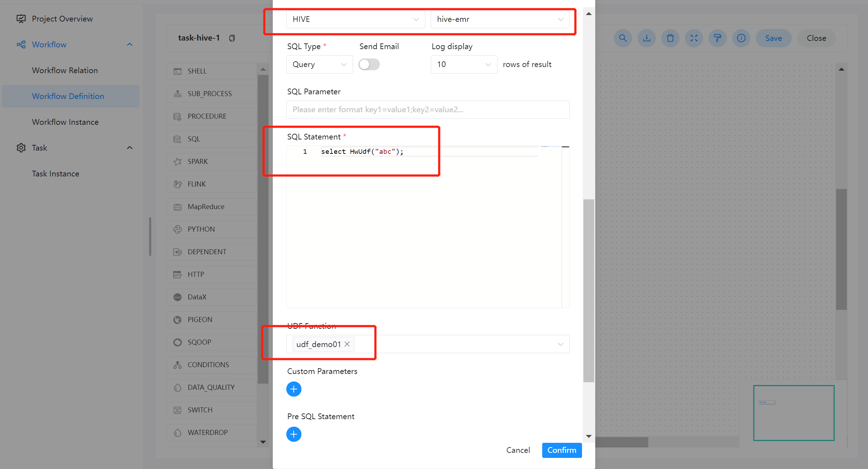Click the Confirm button
The width and height of the screenshot is (868, 469).
[561, 450]
